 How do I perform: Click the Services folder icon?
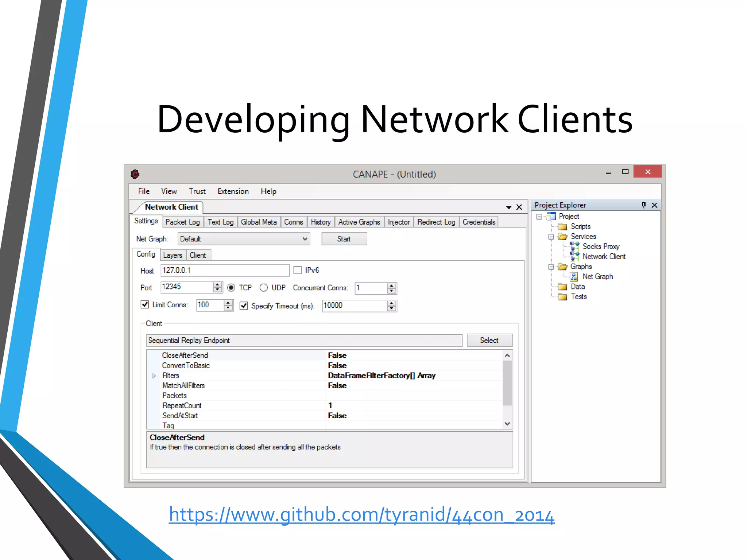(x=563, y=237)
